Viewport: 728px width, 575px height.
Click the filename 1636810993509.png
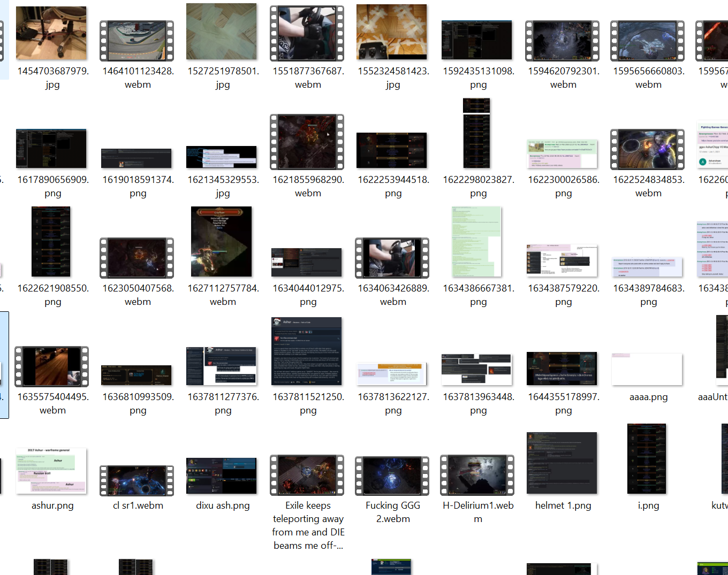[138, 403]
